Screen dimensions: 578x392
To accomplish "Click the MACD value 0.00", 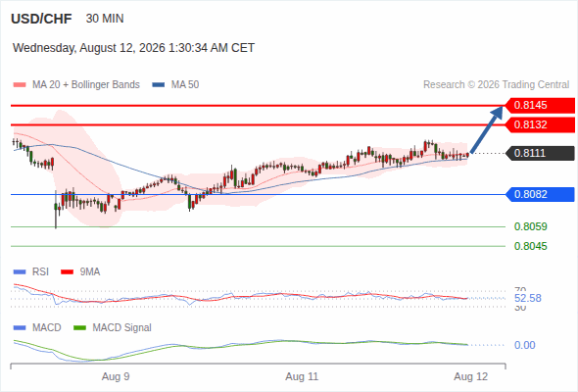I will click(524, 345).
